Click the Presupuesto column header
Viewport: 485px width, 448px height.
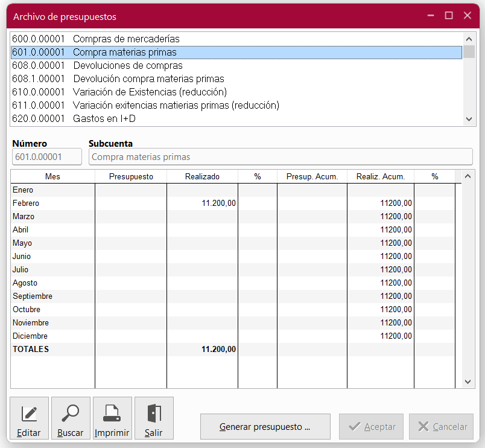click(131, 176)
